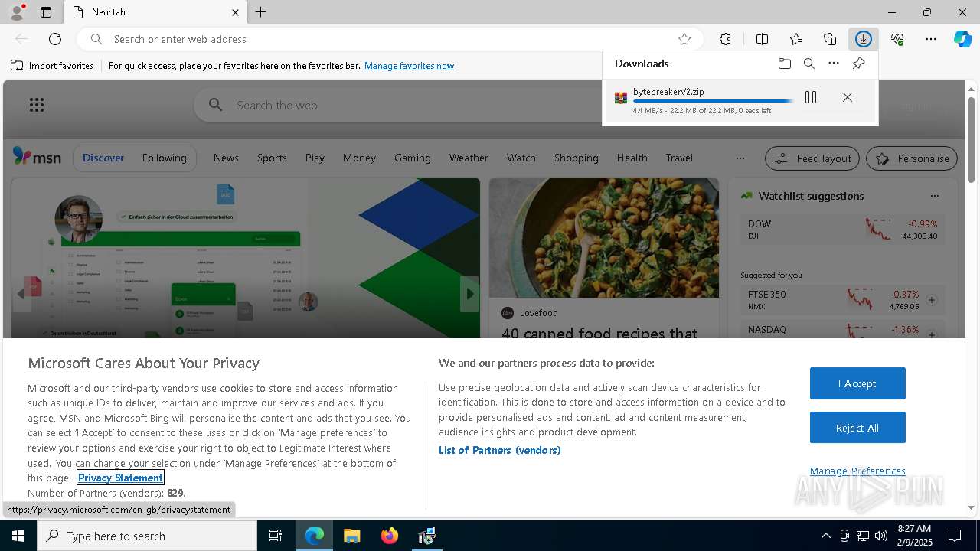
Task: Open the Money category
Action: point(359,158)
